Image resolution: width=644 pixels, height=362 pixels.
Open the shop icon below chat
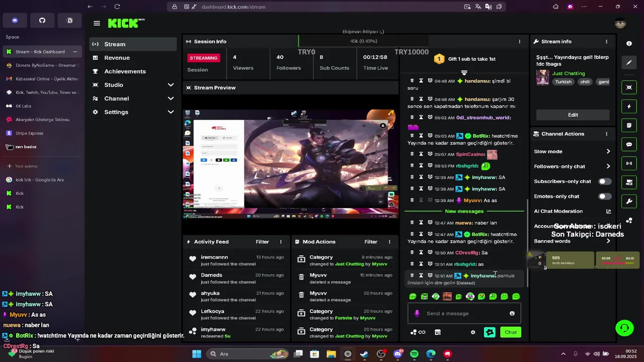coord(438,332)
